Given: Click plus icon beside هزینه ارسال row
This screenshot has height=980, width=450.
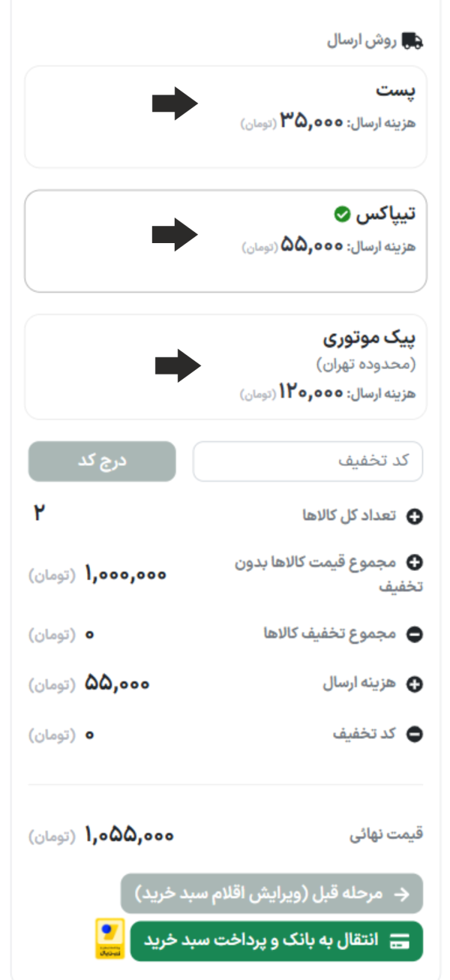Looking at the screenshot, I should pyautogui.click(x=414, y=684).
